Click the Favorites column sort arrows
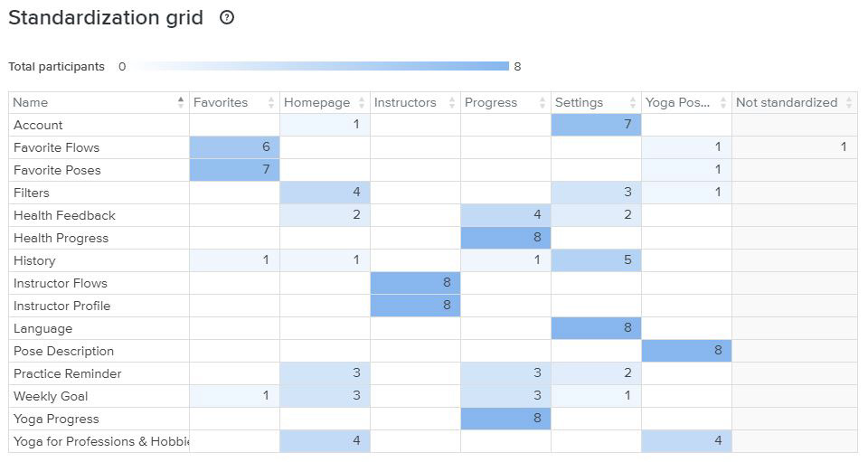This screenshot has width=868, height=462. (271, 103)
